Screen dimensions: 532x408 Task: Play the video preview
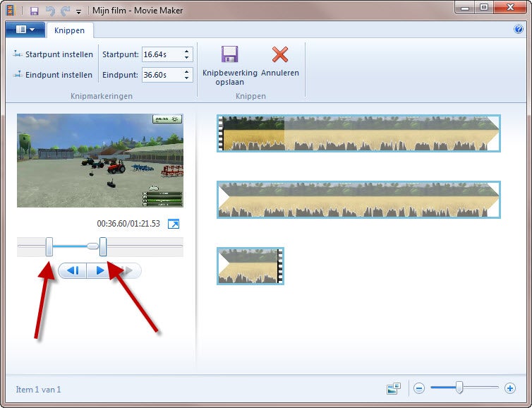[x=100, y=270]
